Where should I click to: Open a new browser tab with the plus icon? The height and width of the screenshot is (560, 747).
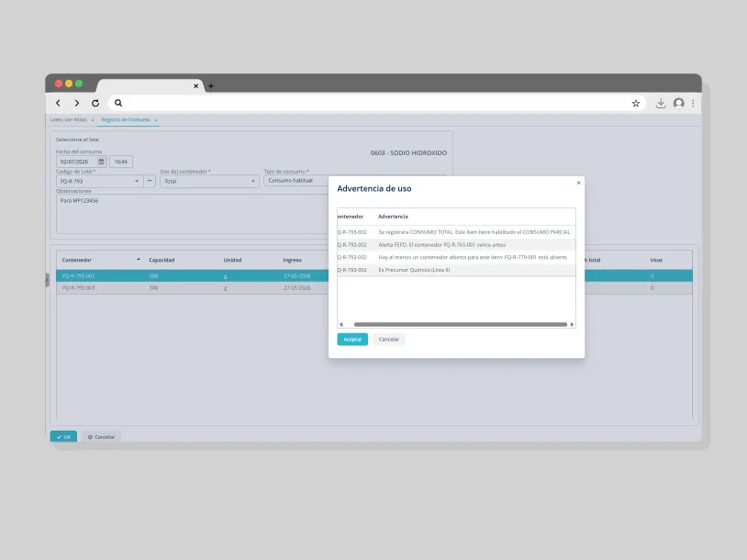click(211, 85)
